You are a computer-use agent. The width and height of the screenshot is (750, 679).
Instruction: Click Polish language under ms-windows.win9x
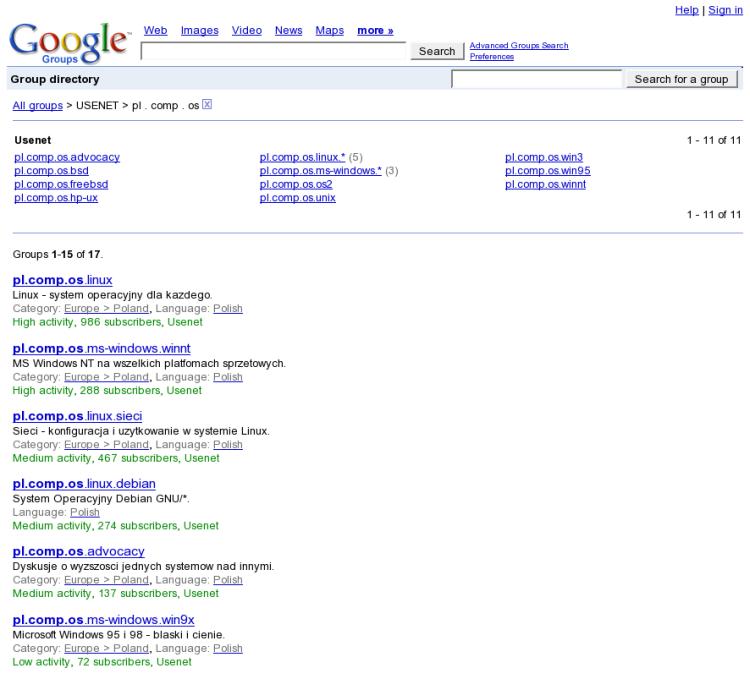[x=228, y=648]
